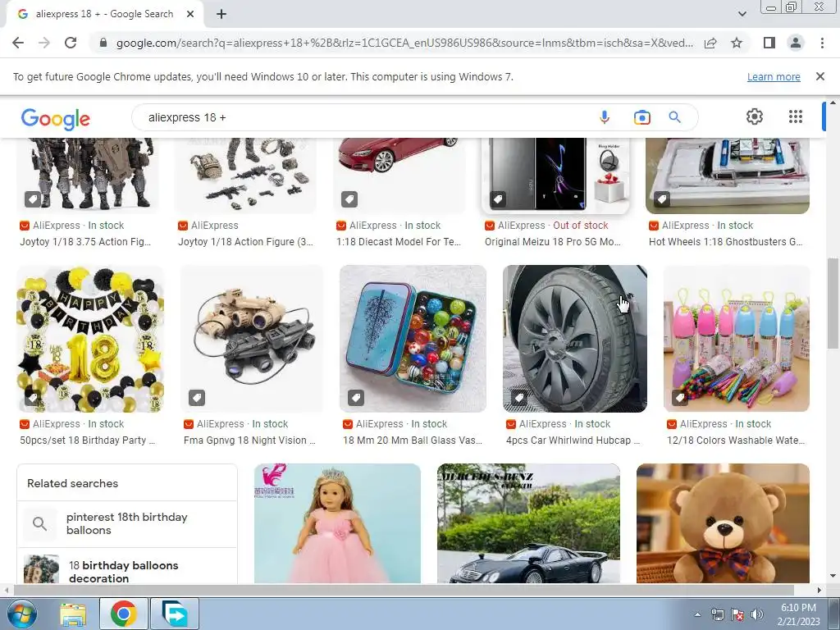Click the product tag icon on night vision image

click(197, 398)
